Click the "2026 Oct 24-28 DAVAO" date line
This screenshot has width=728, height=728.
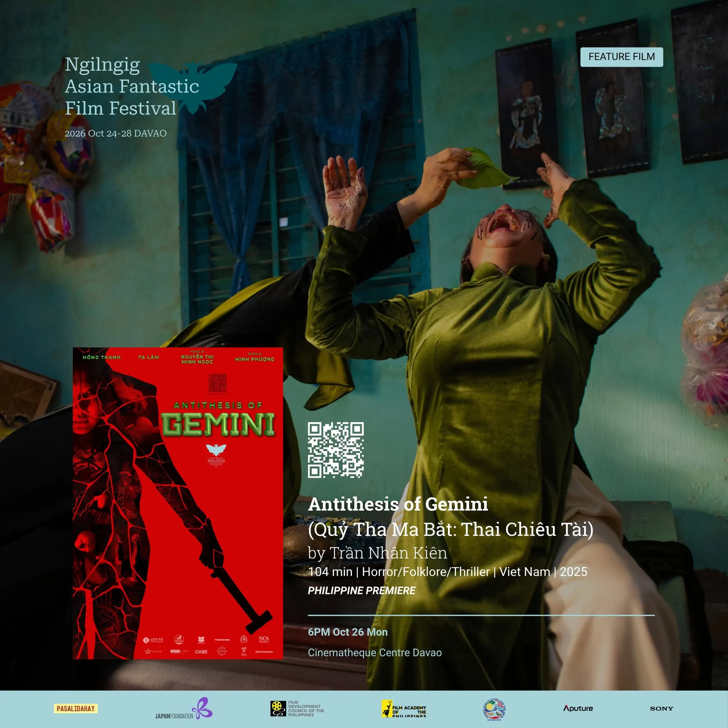point(116,133)
